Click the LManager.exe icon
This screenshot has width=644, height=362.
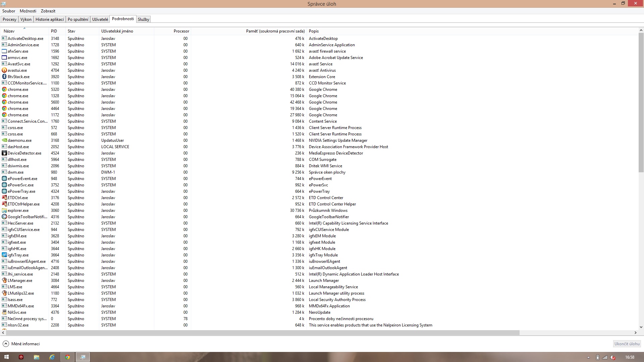click(x=4, y=281)
